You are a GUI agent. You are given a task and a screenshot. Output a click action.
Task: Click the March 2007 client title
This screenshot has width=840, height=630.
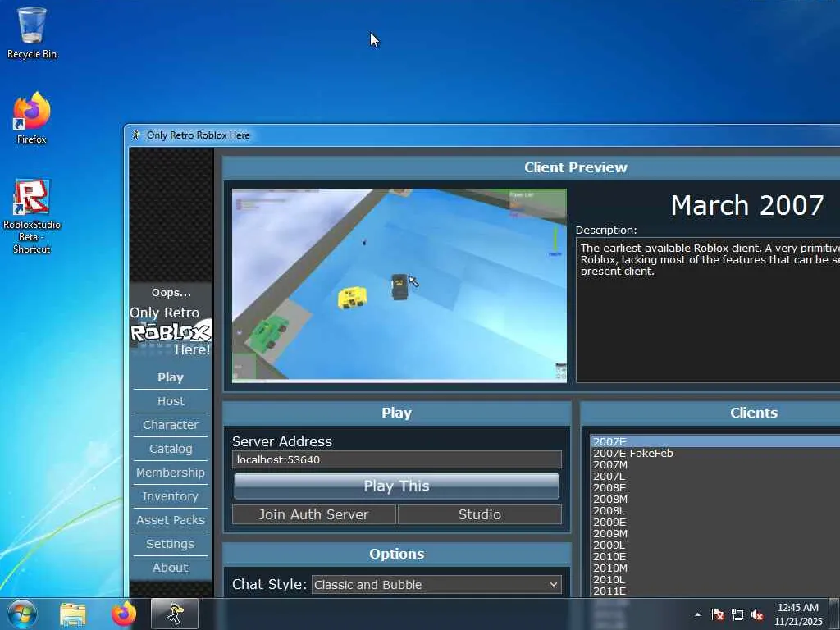tap(747, 205)
